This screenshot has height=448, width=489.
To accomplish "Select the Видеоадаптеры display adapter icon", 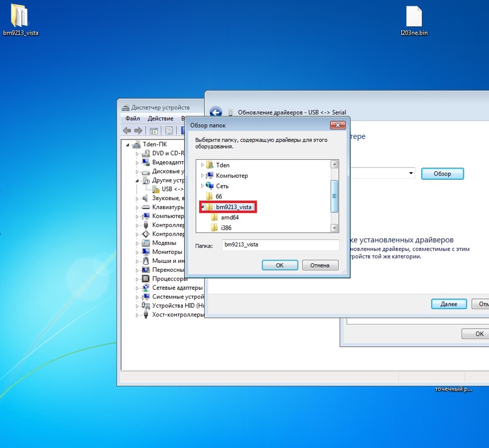I will [x=146, y=162].
